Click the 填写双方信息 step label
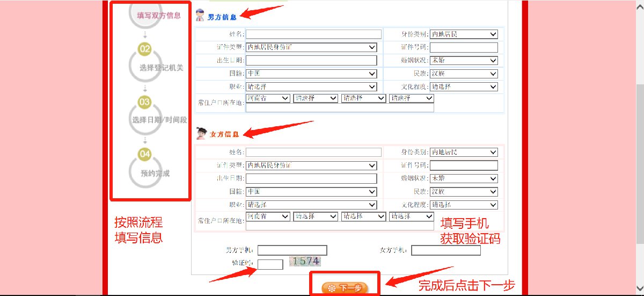Screen dimensions: 644x296 coord(159,16)
